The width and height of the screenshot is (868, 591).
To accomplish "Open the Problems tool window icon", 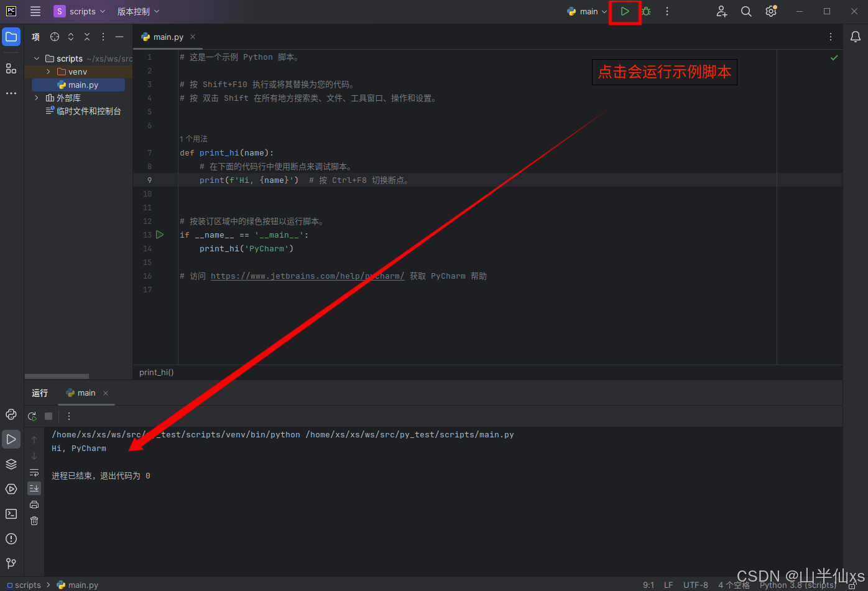I will coord(11,539).
